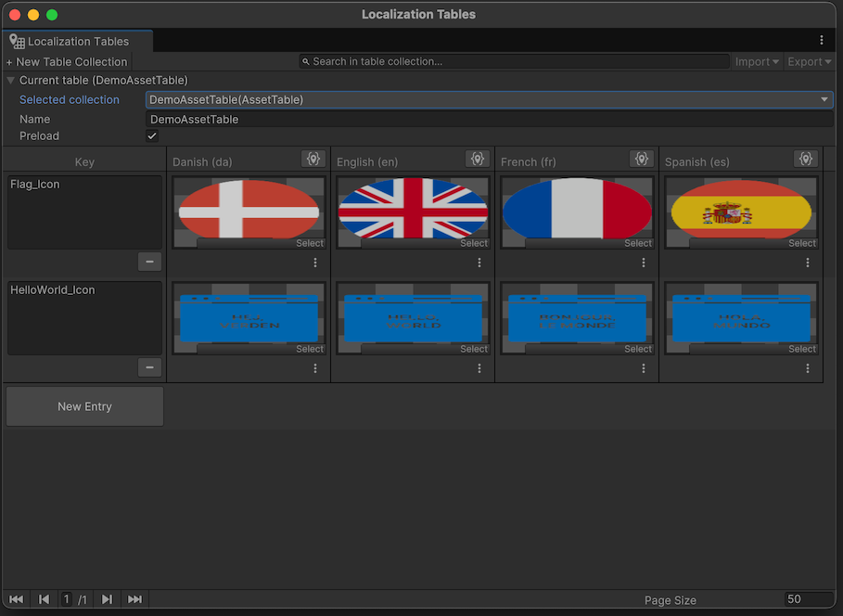The image size is (843, 616).
Task: Open the Selected collection dropdown
Action: tap(489, 99)
